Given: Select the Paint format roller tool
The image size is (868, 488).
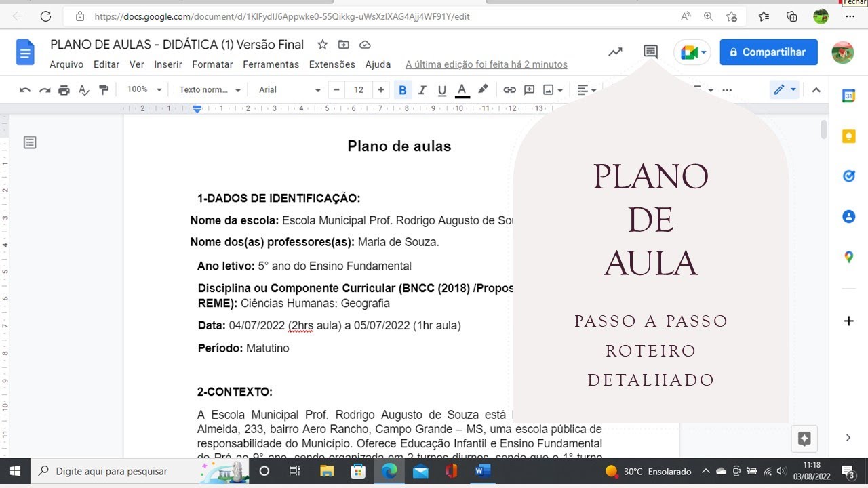Looking at the screenshot, I should pos(104,89).
